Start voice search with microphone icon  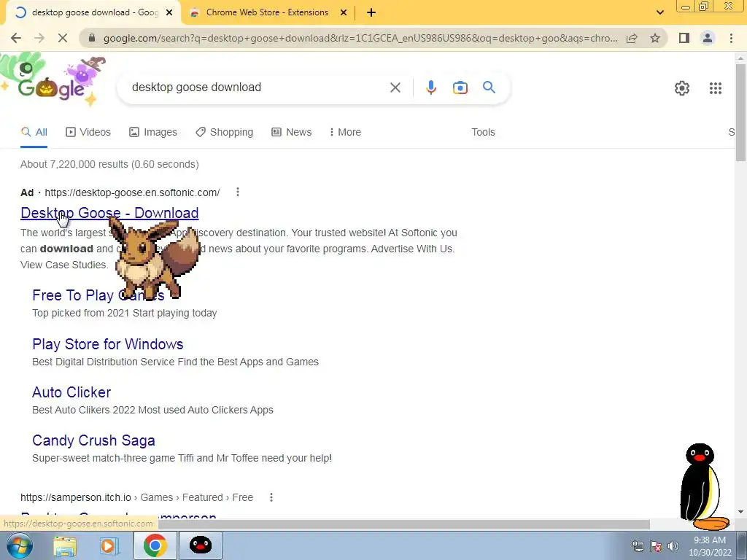[x=430, y=87]
